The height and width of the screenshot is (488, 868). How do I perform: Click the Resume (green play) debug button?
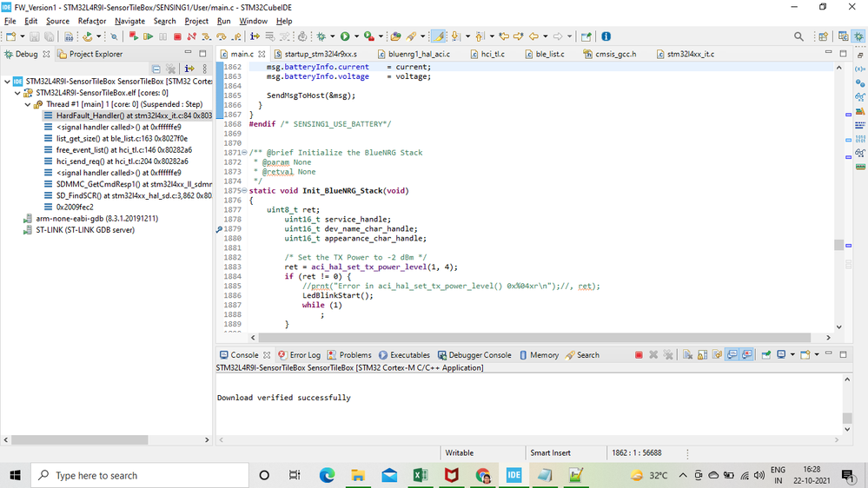point(149,36)
